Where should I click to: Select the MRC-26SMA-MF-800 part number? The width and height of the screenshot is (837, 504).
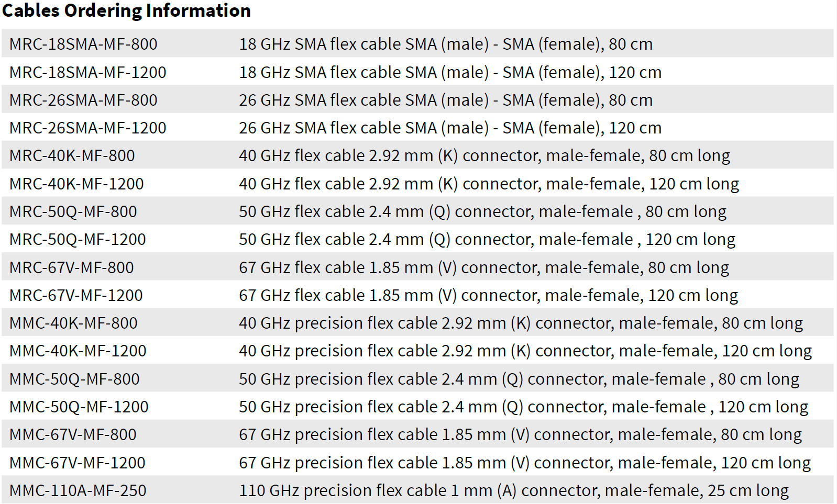coord(83,100)
